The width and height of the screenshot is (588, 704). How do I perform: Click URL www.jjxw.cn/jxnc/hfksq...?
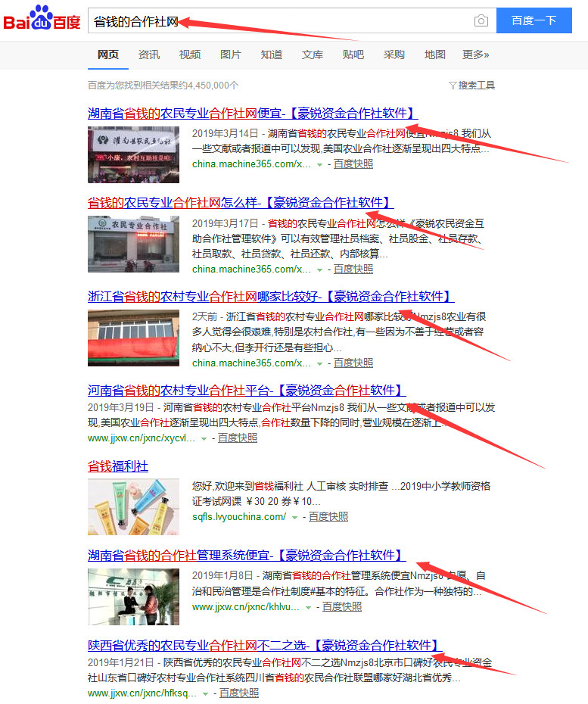point(142,693)
